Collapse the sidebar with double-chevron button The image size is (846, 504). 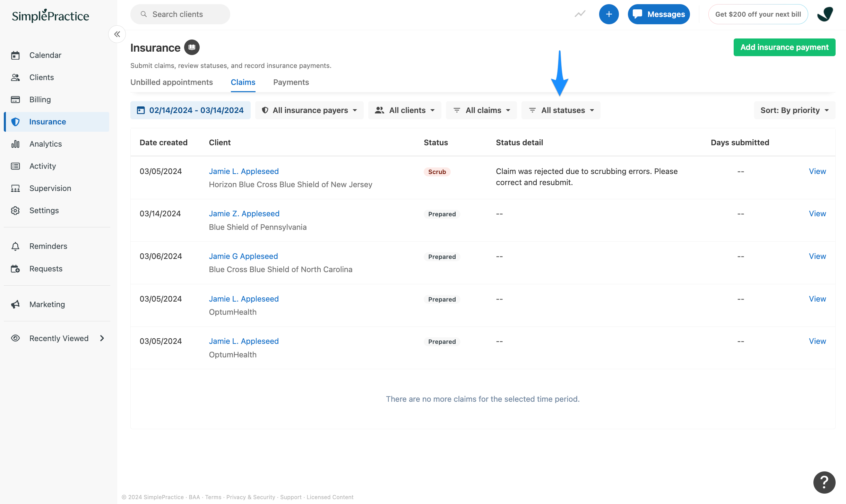coord(117,34)
